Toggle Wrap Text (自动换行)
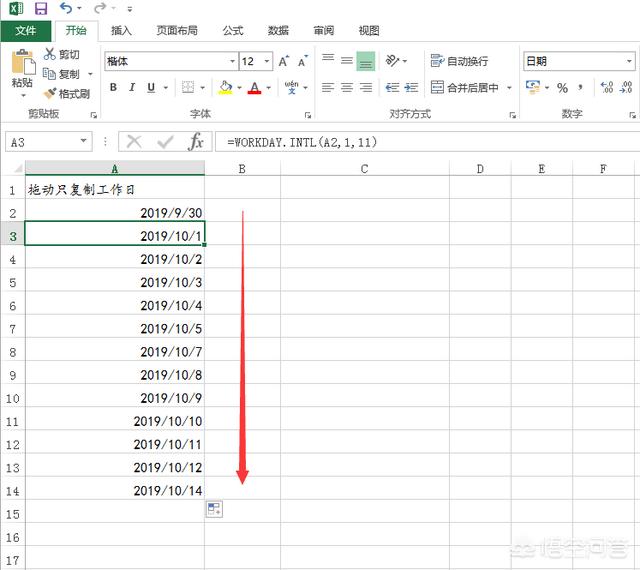 (x=460, y=61)
